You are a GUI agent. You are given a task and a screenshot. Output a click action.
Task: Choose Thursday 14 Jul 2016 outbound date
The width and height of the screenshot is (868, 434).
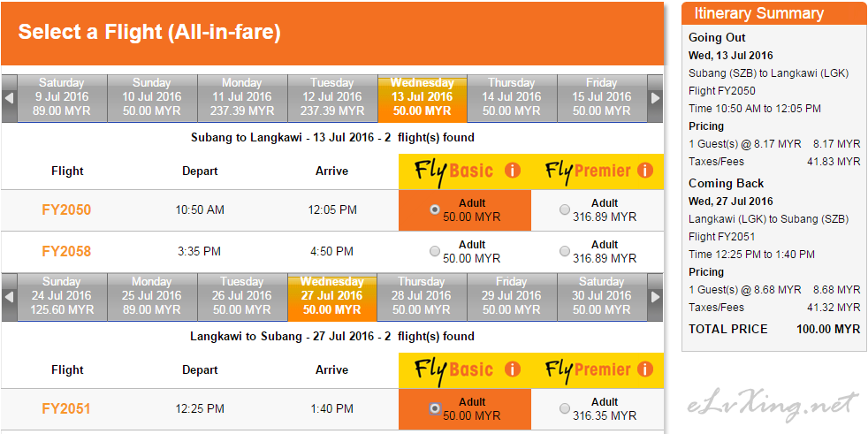click(512, 98)
